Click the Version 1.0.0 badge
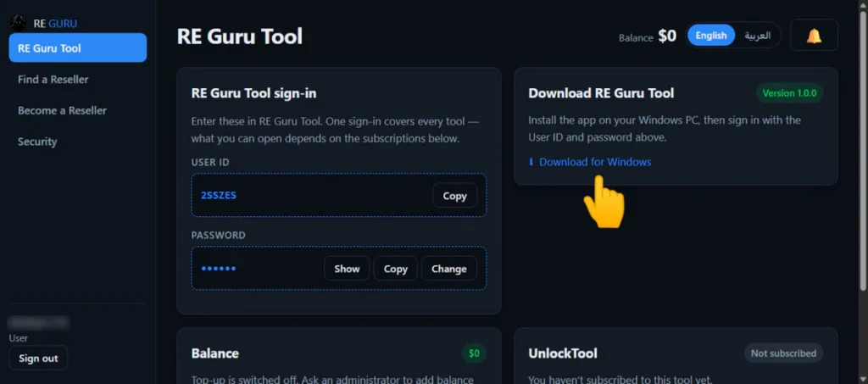Image resolution: width=868 pixels, height=384 pixels. pos(789,93)
